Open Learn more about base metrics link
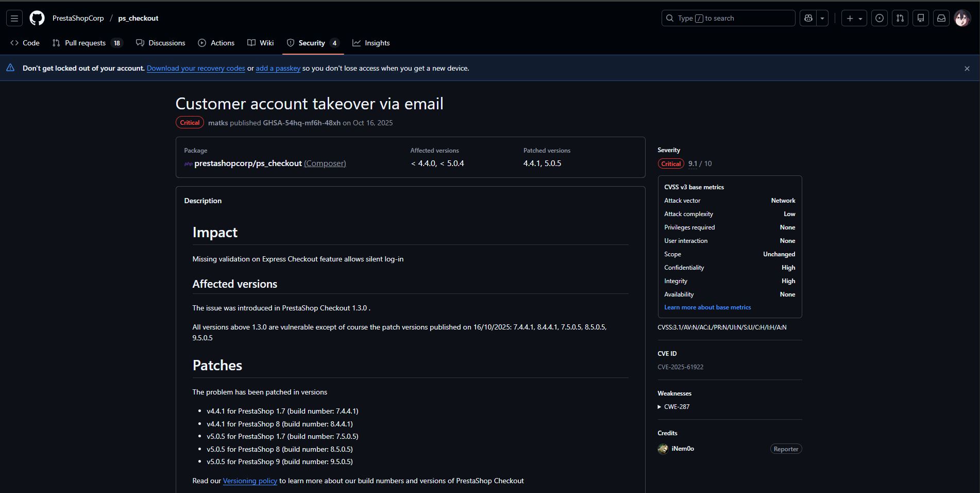The image size is (980, 493). pyautogui.click(x=707, y=307)
